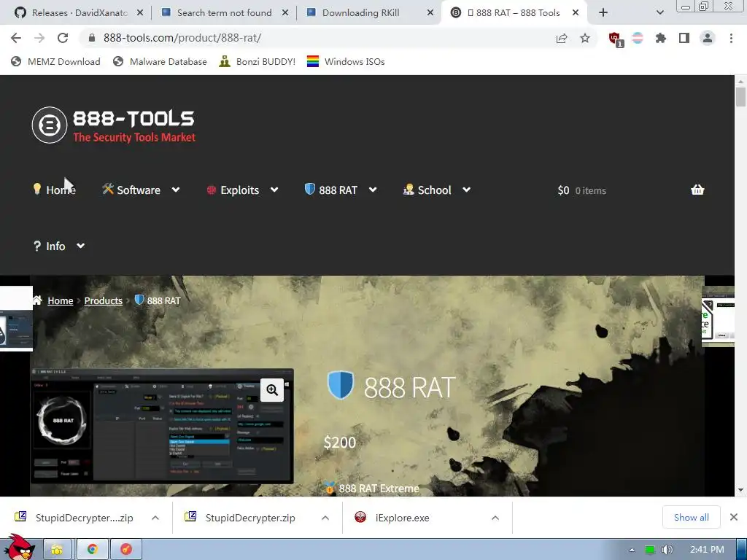This screenshot has width=747, height=560.
Task: Close the 888 RAT – 888 Tools tab
Action: [576, 13]
